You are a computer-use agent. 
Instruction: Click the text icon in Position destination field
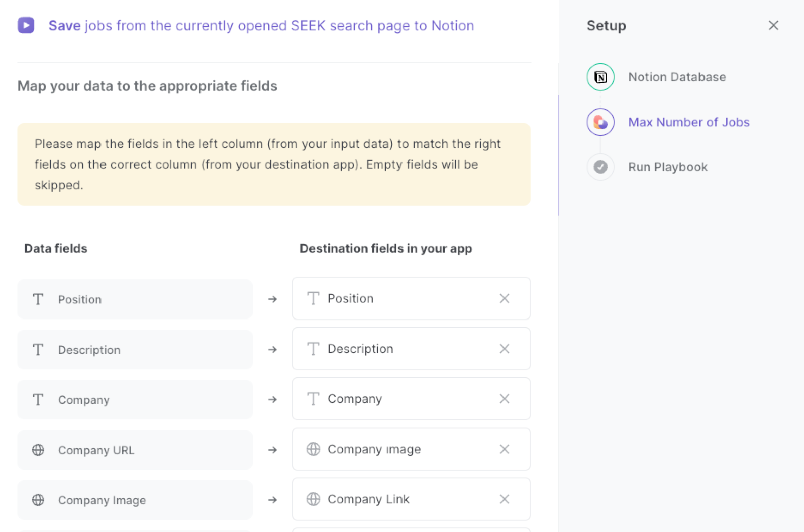tap(313, 298)
